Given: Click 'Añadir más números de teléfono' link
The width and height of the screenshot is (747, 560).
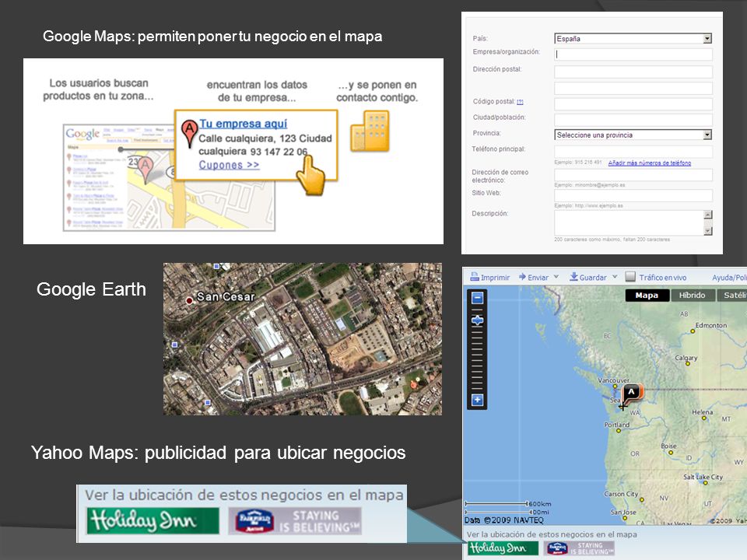Looking at the screenshot, I should tap(649, 163).
